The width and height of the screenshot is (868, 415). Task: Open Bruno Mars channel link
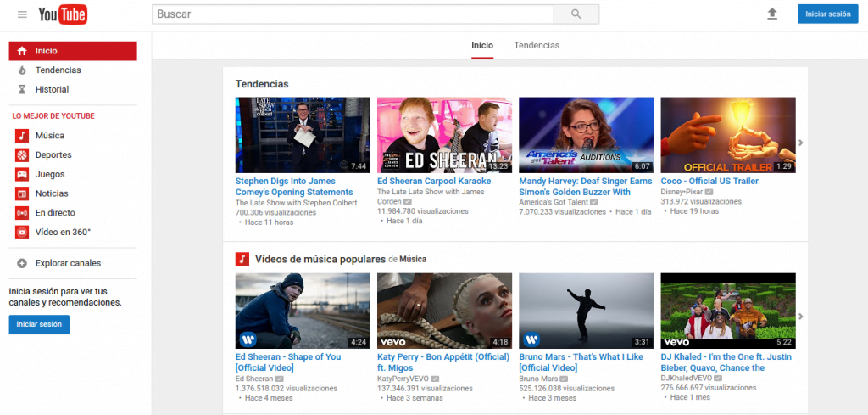pyautogui.click(x=538, y=379)
